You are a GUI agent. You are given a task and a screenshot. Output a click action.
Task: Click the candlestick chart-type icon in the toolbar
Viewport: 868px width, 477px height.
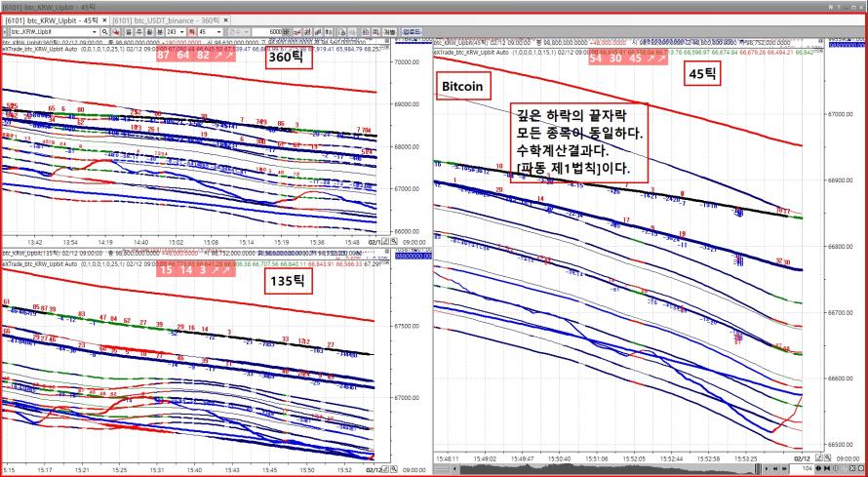[307, 32]
